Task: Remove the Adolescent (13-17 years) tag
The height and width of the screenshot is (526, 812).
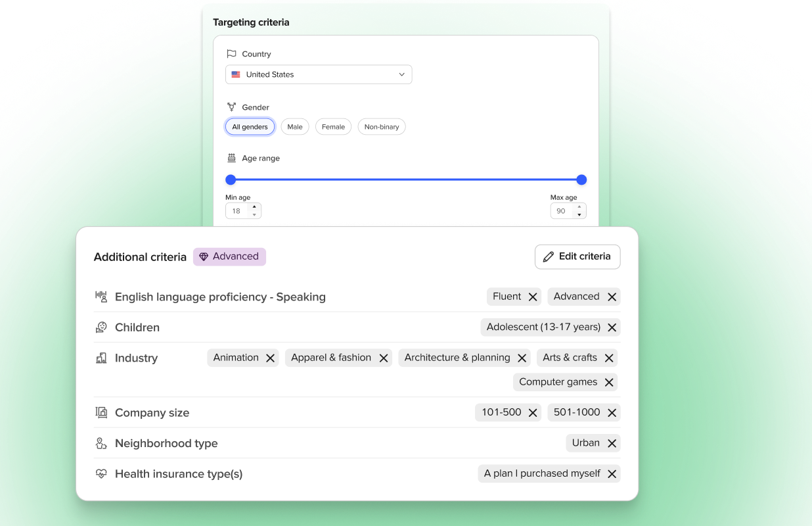Action: [x=612, y=327]
